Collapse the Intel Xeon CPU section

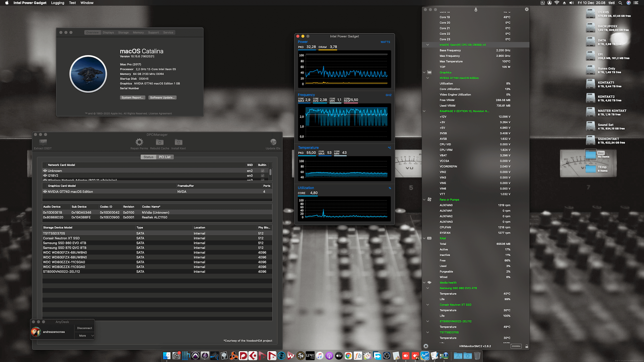428,45
